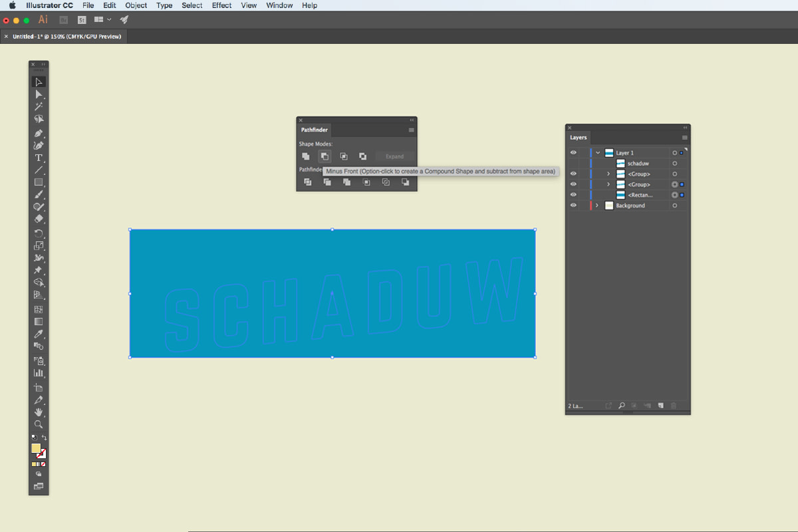Select the Untitled-1 document tab
798x532 pixels.
(x=65, y=37)
